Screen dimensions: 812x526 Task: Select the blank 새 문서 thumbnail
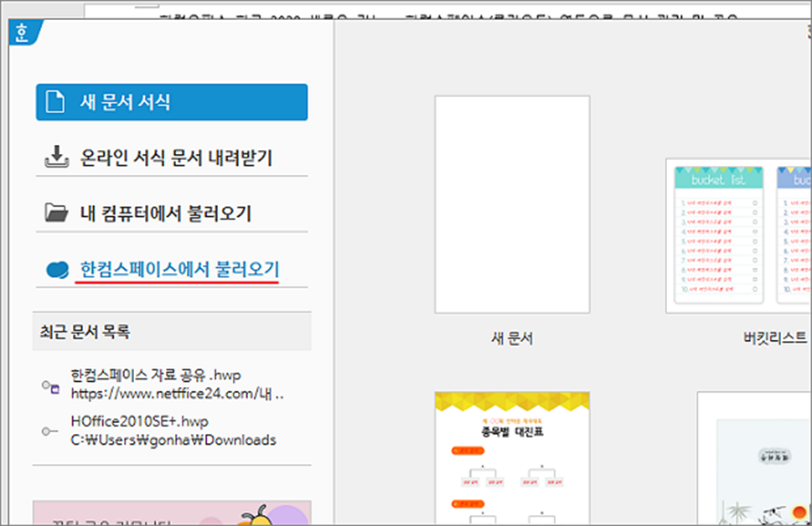click(x=512, y=204)
